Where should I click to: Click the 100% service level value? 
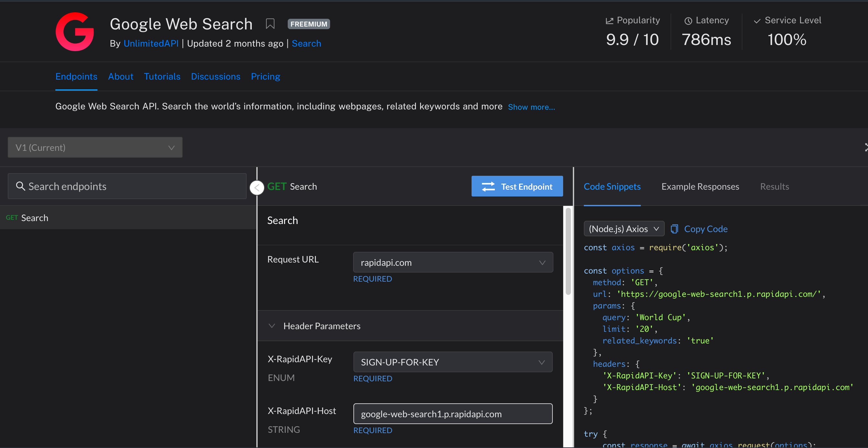tap(787, 40)
